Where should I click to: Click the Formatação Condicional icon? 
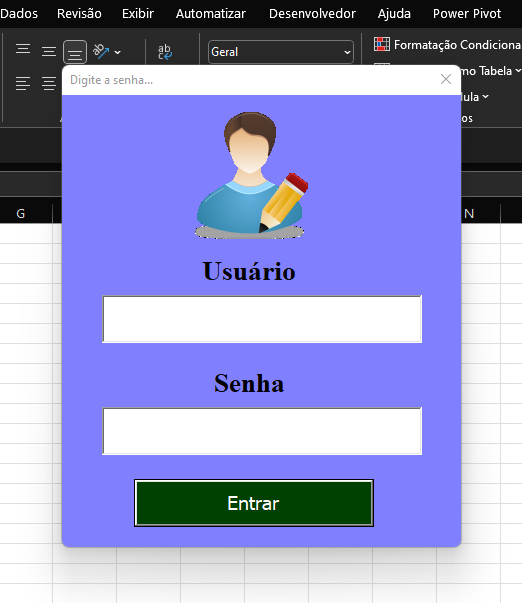pos(382,44)
